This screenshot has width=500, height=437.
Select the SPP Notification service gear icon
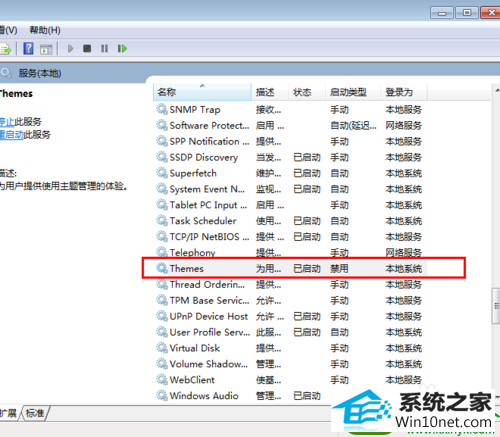162,141
